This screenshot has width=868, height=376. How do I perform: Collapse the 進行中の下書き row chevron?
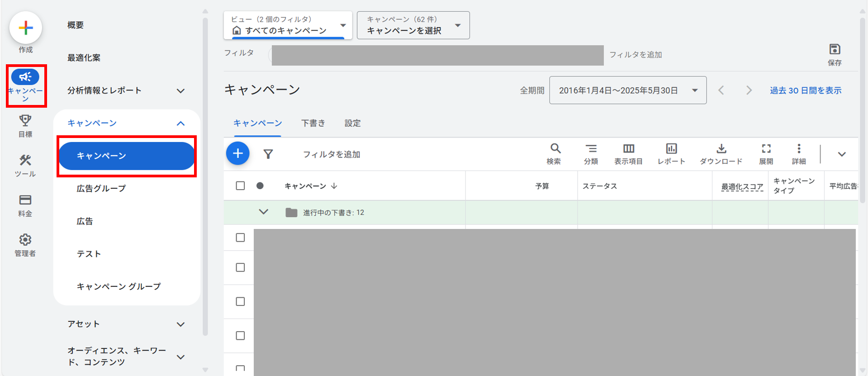pos(263,212)
